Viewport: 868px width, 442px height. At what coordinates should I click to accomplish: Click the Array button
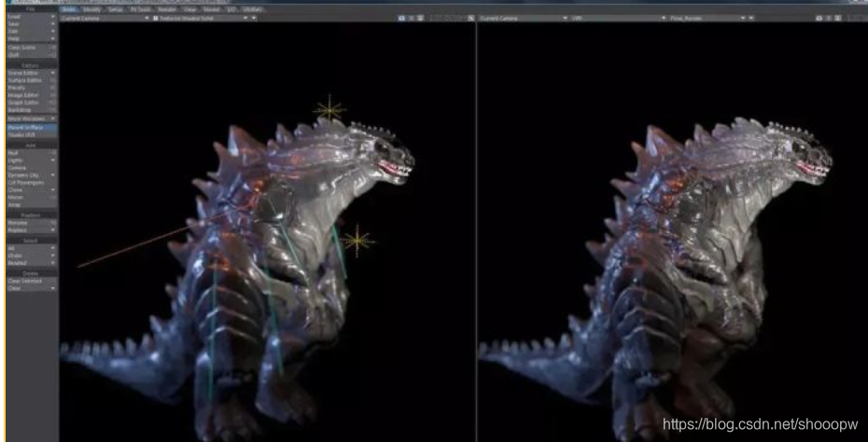(32, 204)
